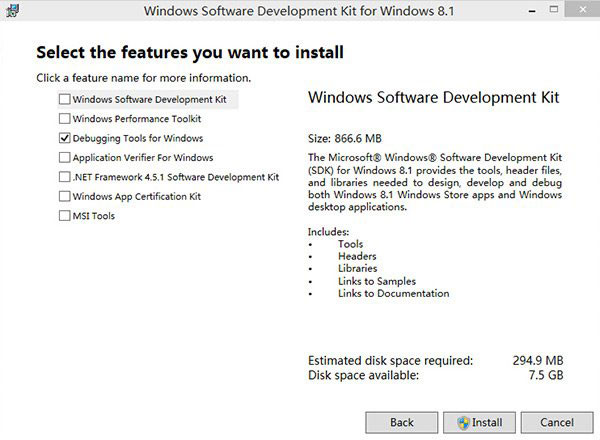
Task: Click the Application Verifier For Windows label
Action: [143, 158]
